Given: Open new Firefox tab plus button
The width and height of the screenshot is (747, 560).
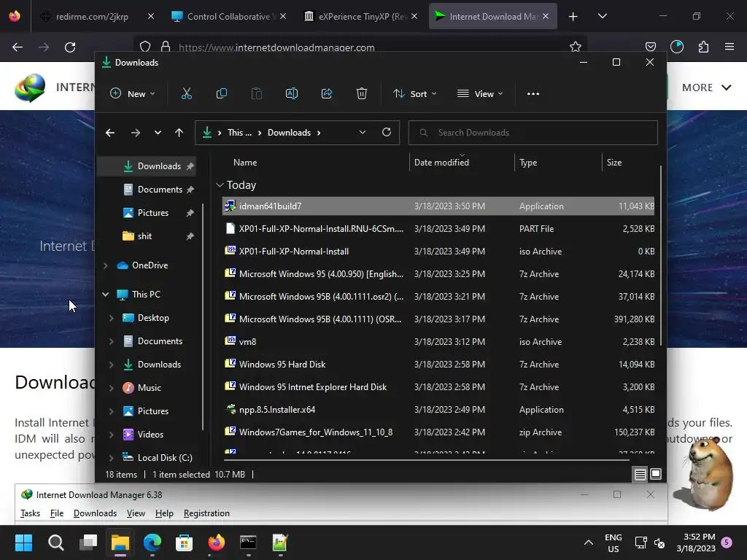Looking at the screenshot, I should 573,16.
